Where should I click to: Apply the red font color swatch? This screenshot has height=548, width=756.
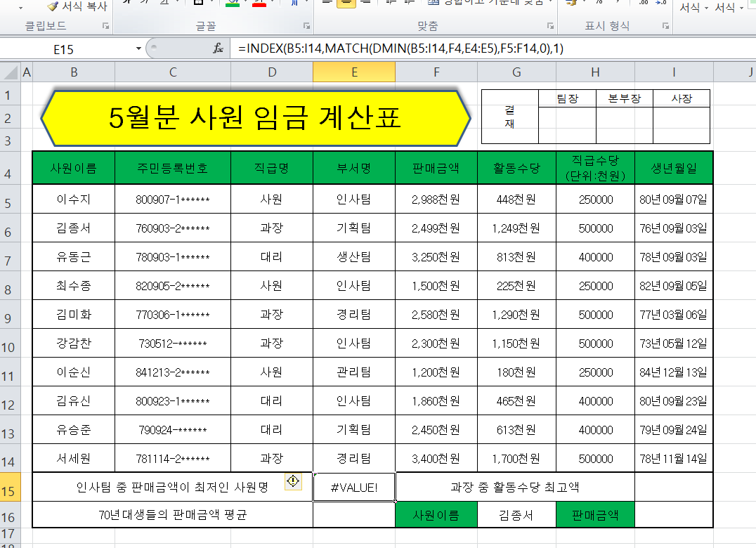tap(259, 3)
